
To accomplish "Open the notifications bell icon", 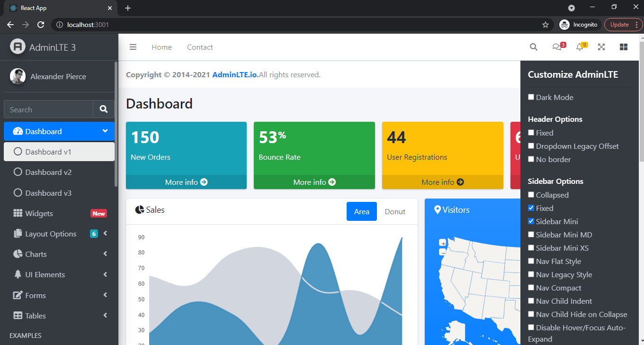I will point(580,47).
